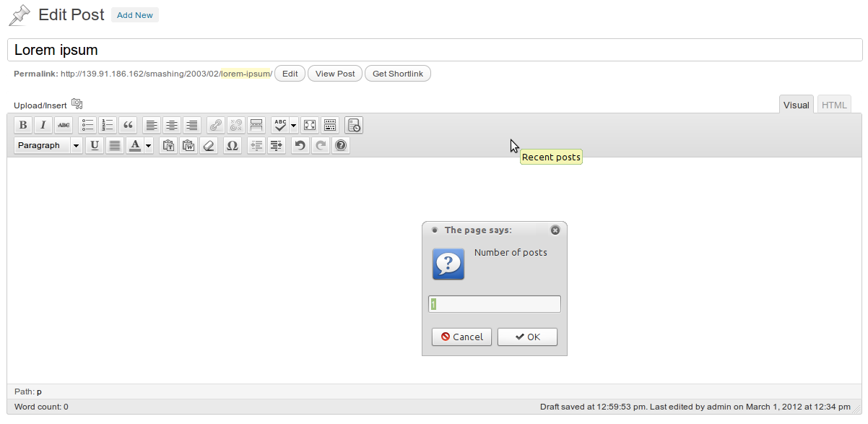This screenshot has height=424, width=868.
Task: Click the p element in Path
Action: (39, 391)
